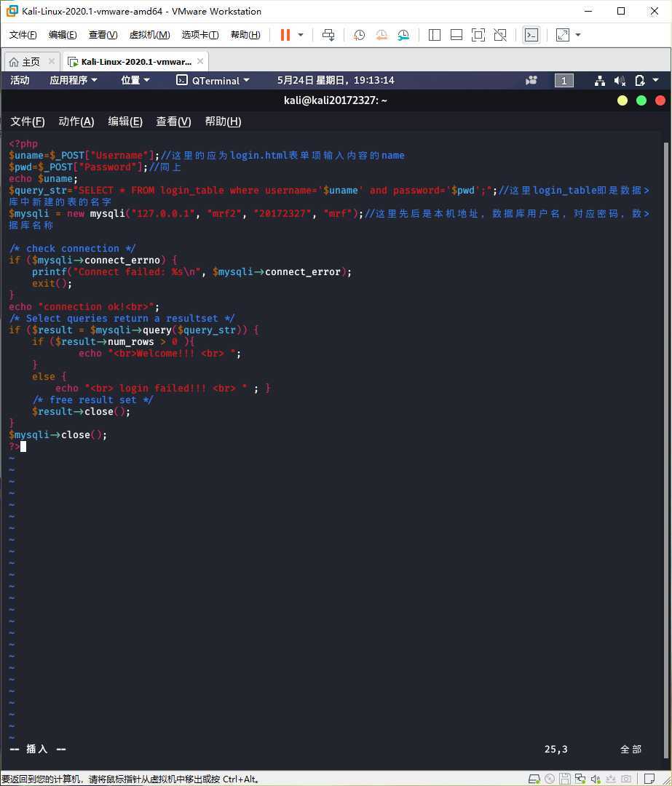Select workspace 1 indicator
The width and height of the screenshot is (672, 786).
pyautogui.click(x=564, y=80)
